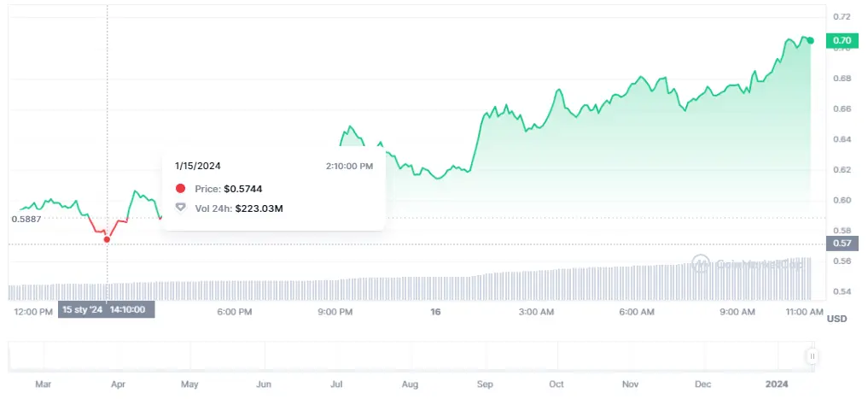Click the 0.64 price axis label
The width and height of the screenshot is (868, 399).
point(842,139)
